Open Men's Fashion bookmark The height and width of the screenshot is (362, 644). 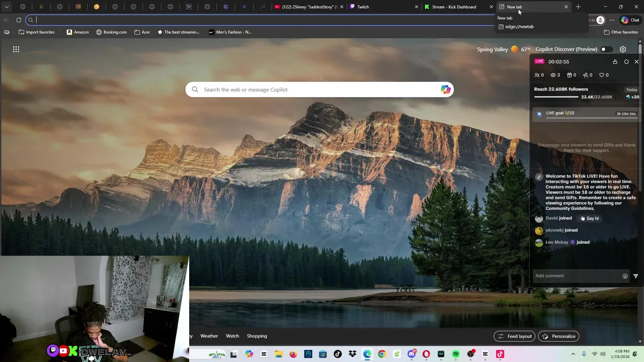230,32
